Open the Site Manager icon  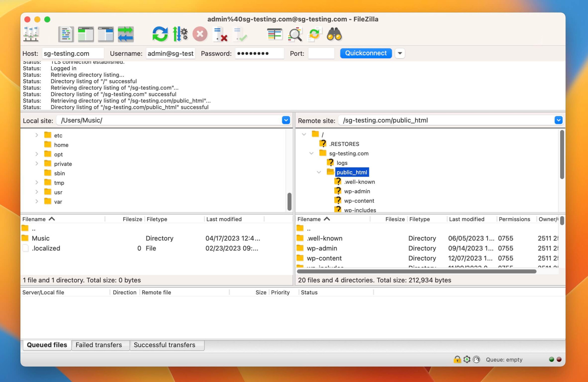pos(31,34)
